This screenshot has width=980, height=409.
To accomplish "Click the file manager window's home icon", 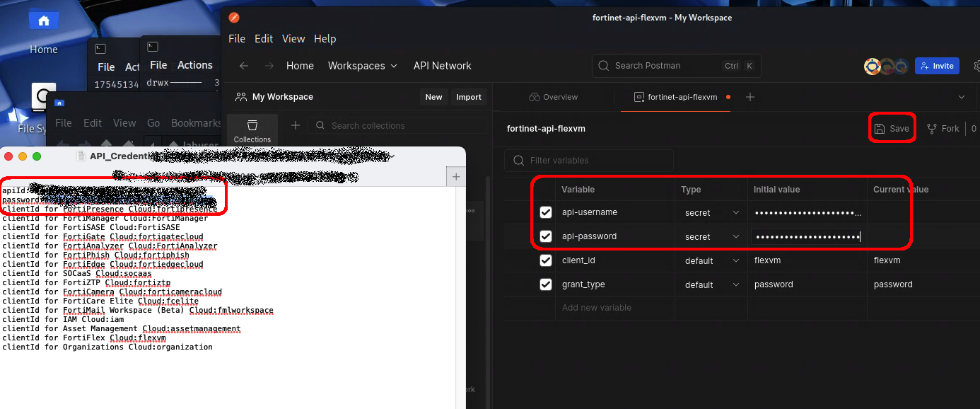I will point(59,103).
